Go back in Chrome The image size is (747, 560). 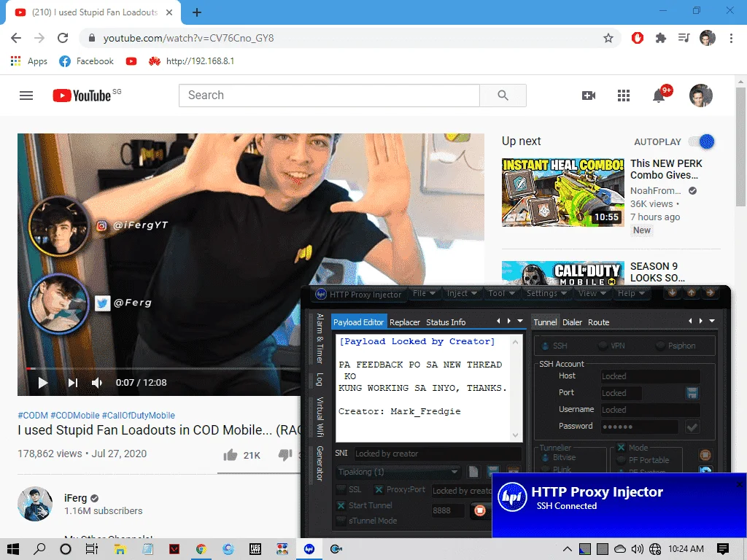pos(16,38)
